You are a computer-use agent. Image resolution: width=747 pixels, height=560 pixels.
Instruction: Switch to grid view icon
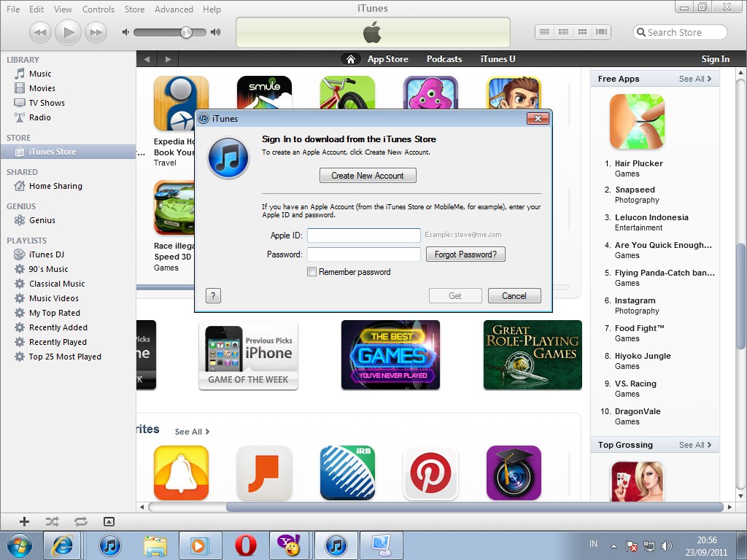(582, 32)
